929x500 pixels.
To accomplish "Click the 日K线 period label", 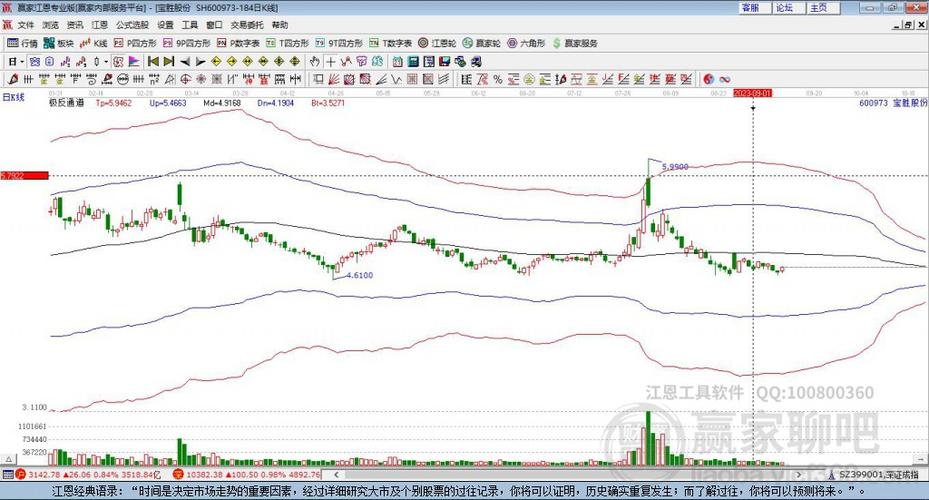I will pos(13,97).
